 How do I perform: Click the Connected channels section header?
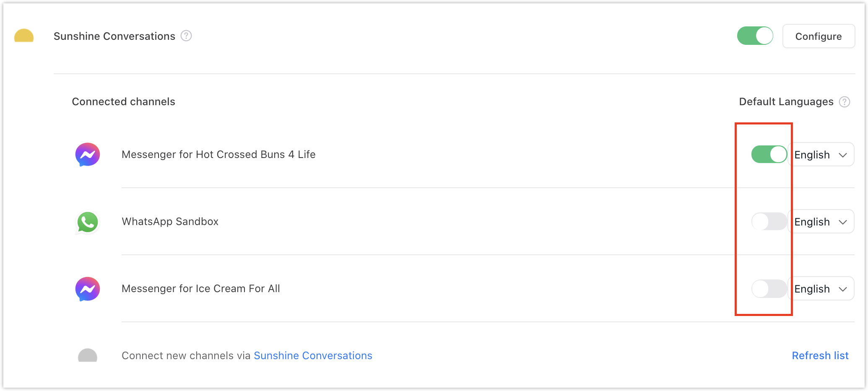[x=123, y=101]
